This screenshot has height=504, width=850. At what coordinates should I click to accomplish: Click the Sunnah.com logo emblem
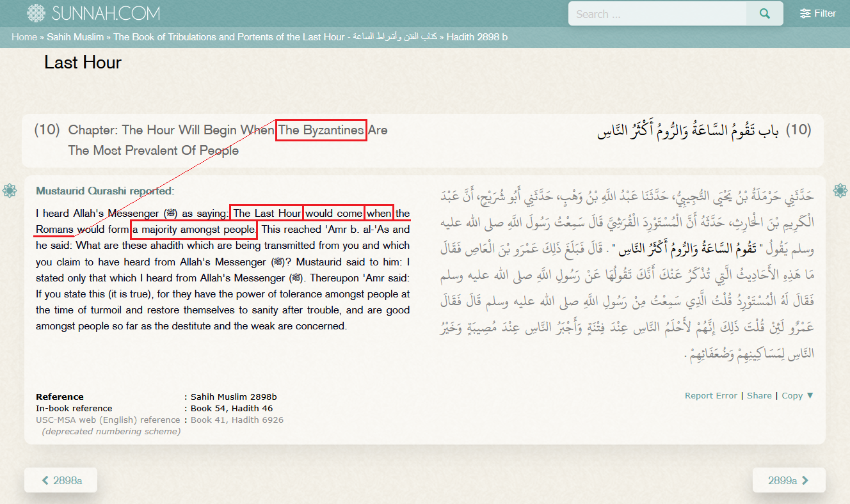pos(36,13)
